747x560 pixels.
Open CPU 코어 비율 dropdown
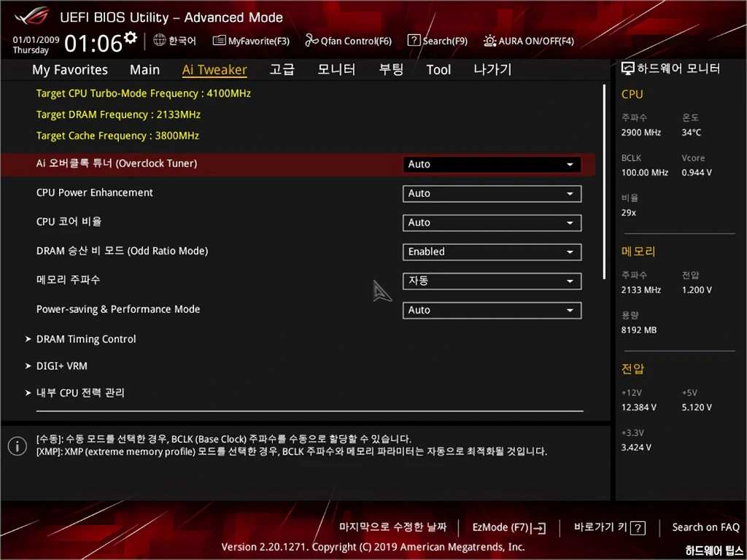click(492, 223)
